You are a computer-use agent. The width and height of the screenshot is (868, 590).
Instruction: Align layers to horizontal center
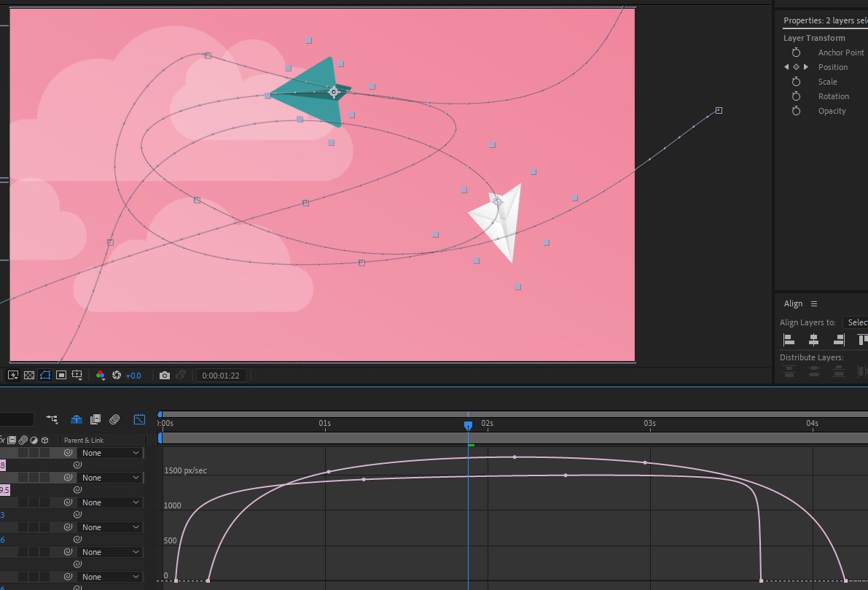pos(814,340)
